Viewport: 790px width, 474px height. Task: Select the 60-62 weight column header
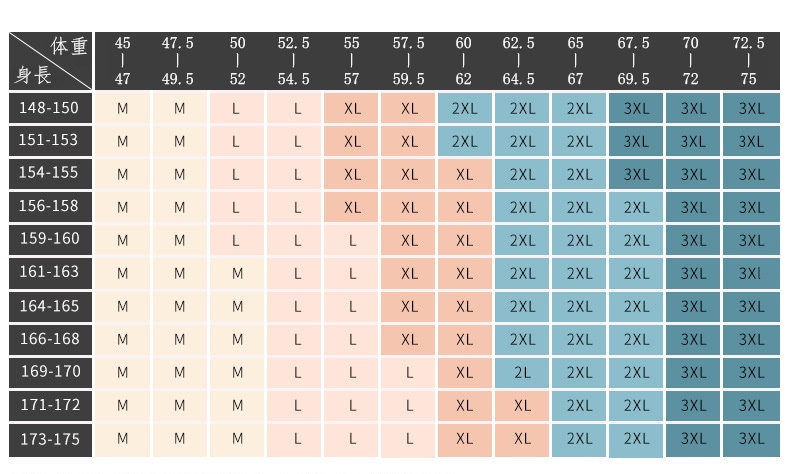pyautogui.click(x=463, y=60)
